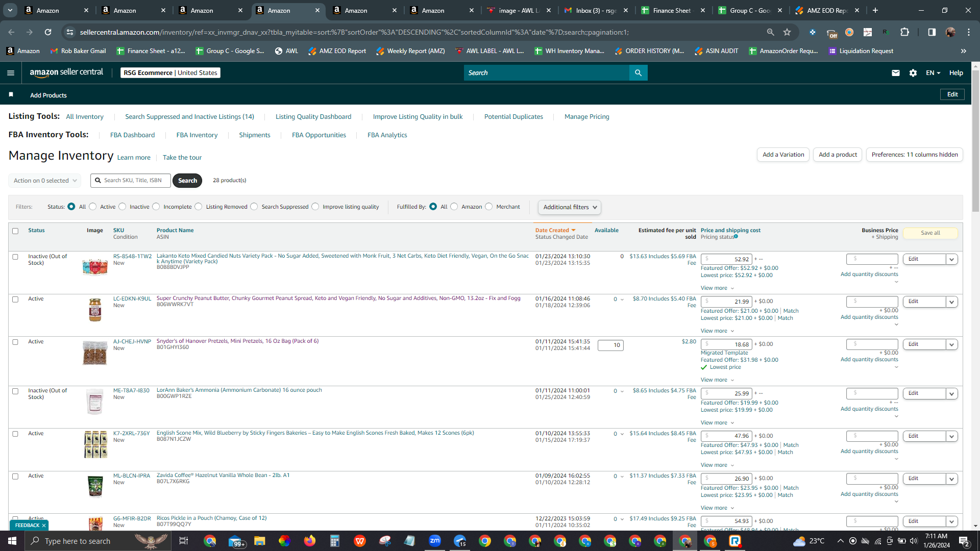Open the Calculator app in taskbar
The height and width of the screenshot is (551, 980).
tap(334, 541)
